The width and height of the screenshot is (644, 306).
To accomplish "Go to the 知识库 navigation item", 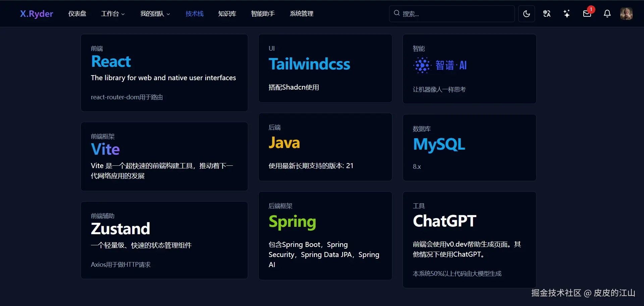I will click(x=227, y=14).
